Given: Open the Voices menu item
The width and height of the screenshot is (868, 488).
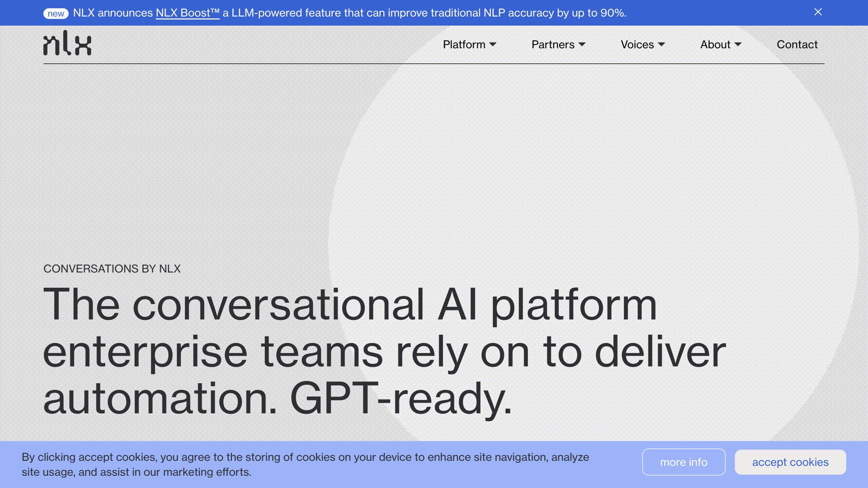Looking at the screenshot, I should click(x=637, y=44).
